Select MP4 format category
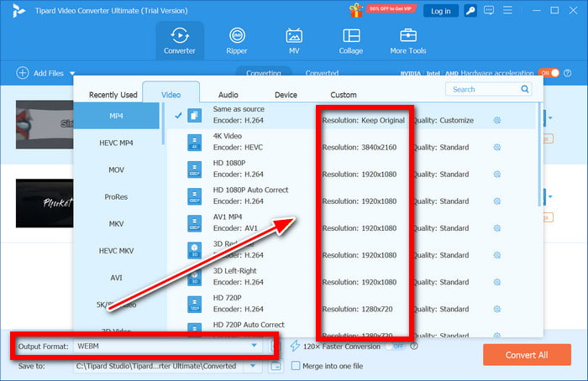The height and width of the screenshot is (381, 588). click(116, 116)
